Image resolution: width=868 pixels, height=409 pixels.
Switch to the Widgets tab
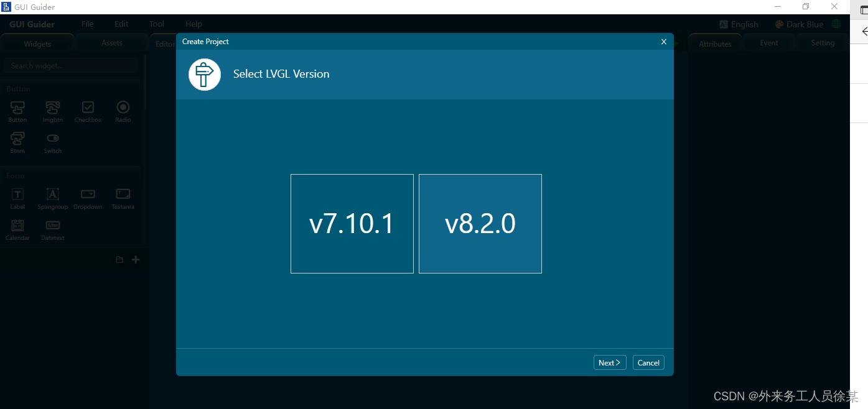pyautogui.click(x=37, y=44)
